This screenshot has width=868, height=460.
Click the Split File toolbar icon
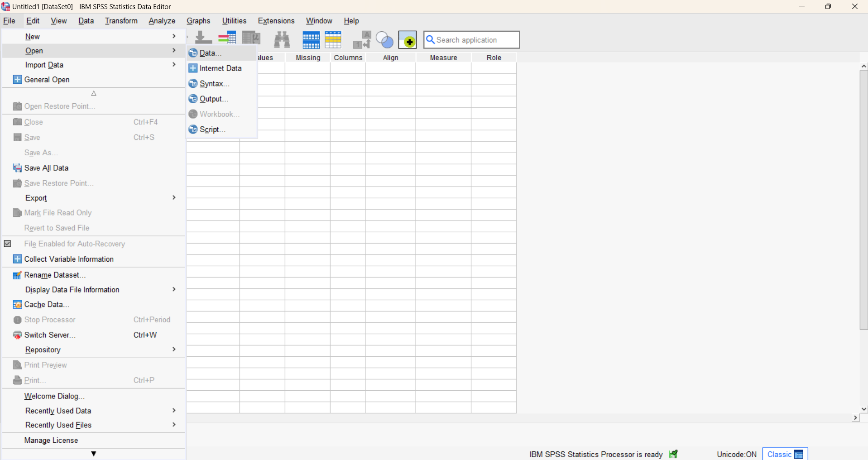pos(311,40)
